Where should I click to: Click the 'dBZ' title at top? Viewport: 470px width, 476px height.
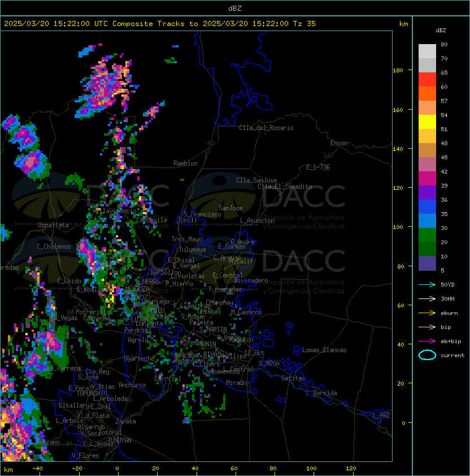[x=235, y=8]
